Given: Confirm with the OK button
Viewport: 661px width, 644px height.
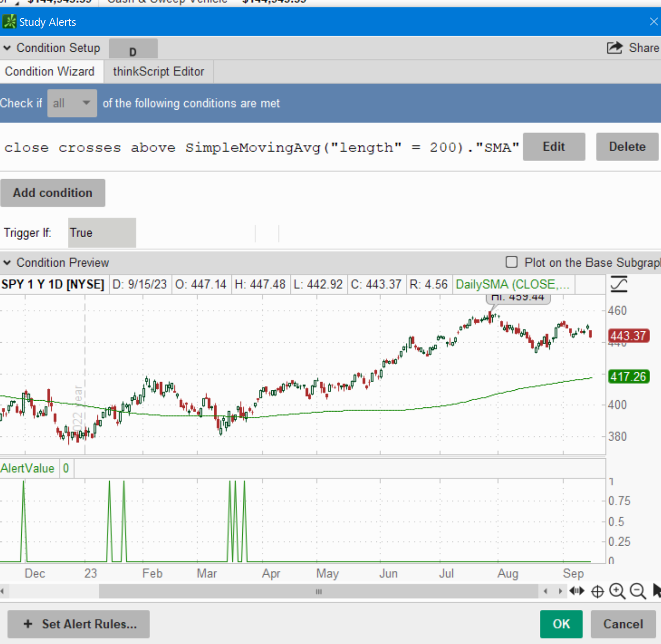Looking at the screenshot, I should 561,624.
